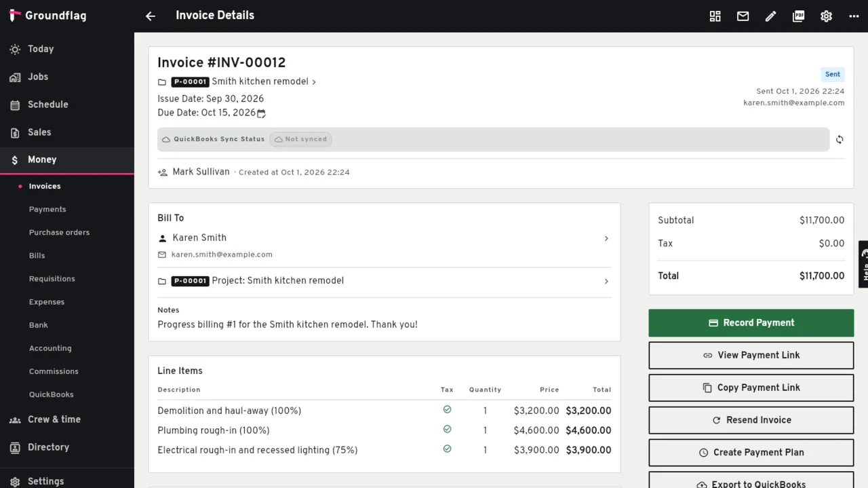Expand Project: Smith kitchen remodel chevron

606,281
